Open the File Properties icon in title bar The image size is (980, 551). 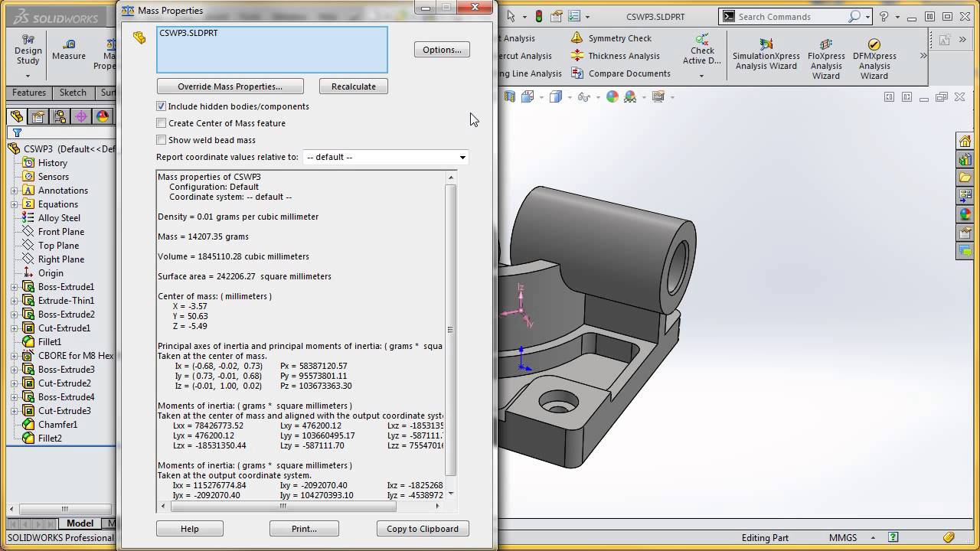[556, 16]
